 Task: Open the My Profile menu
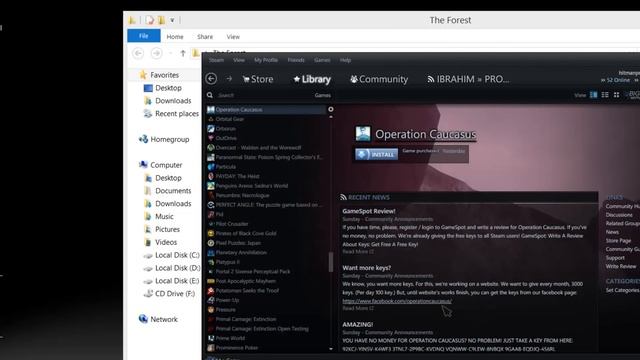pyautogui.click(x=266, y=60)
